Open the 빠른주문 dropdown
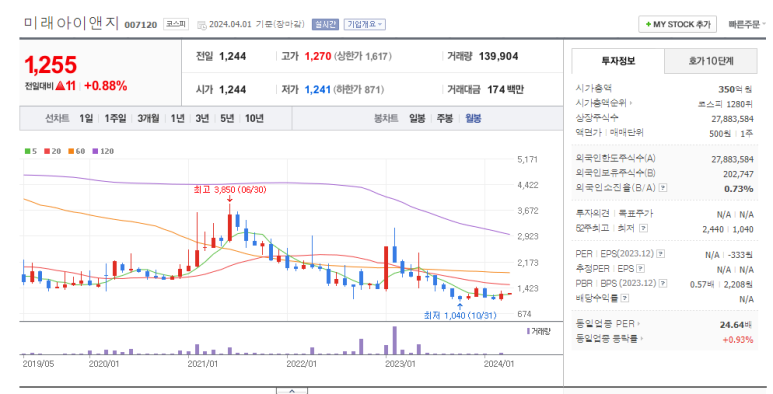 [746, 24]
